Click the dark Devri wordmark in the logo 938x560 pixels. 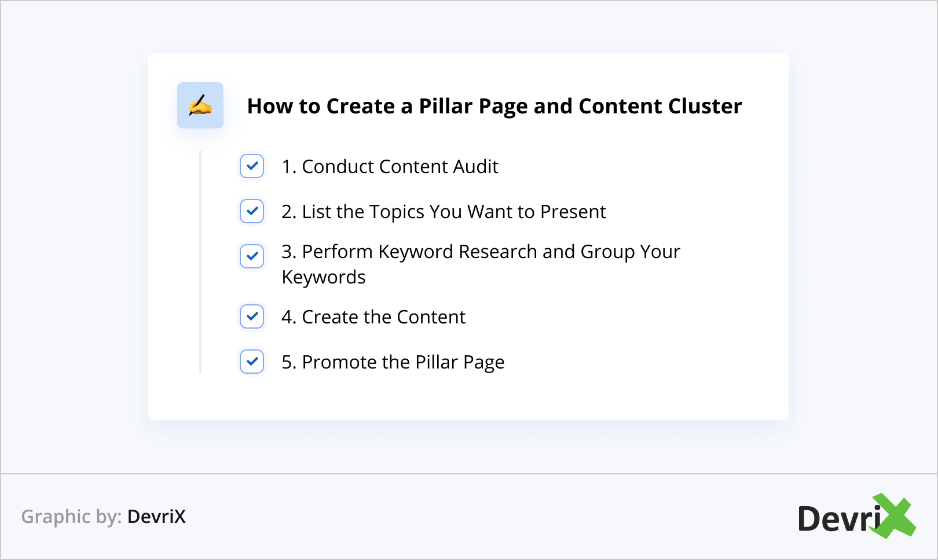coord(838,519)
